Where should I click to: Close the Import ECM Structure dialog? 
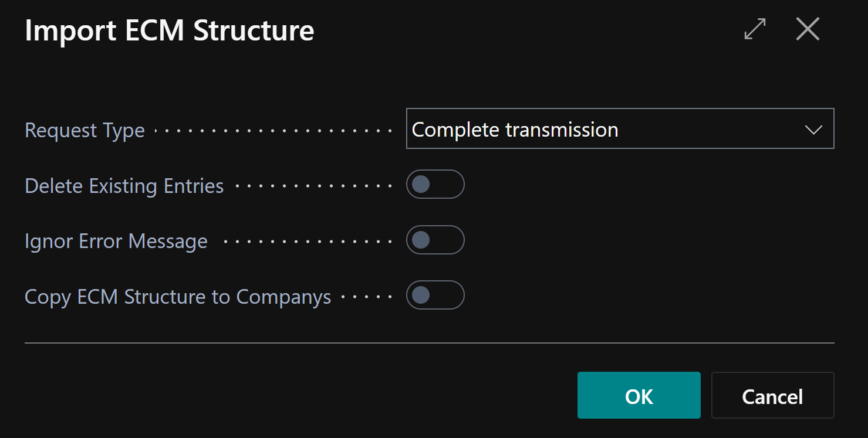[x=808, y=29]
